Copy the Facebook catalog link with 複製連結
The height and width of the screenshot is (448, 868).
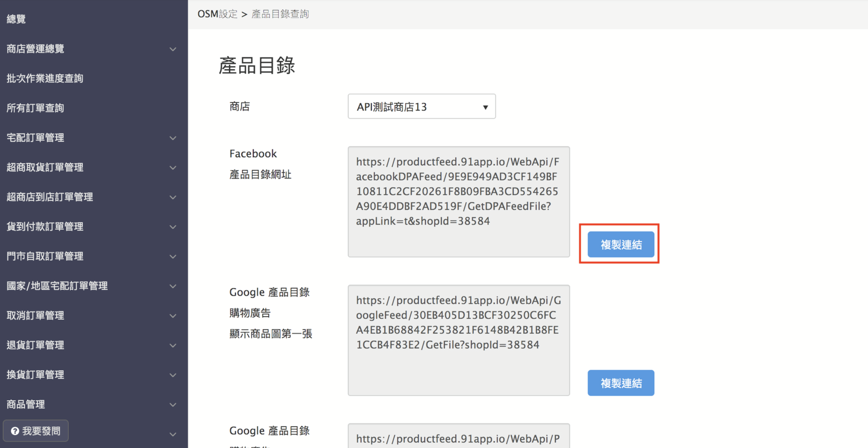click(621, 245)
